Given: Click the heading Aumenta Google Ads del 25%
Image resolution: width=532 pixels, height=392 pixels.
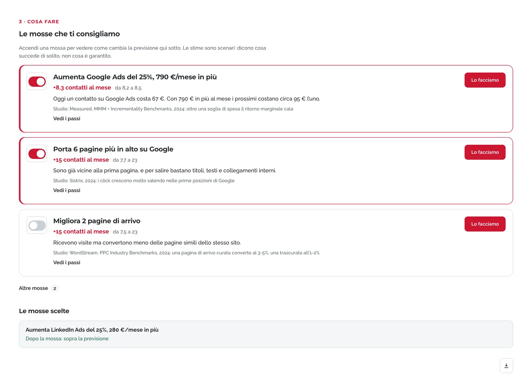Looking at the screenshot, I should tap(135, 77).
